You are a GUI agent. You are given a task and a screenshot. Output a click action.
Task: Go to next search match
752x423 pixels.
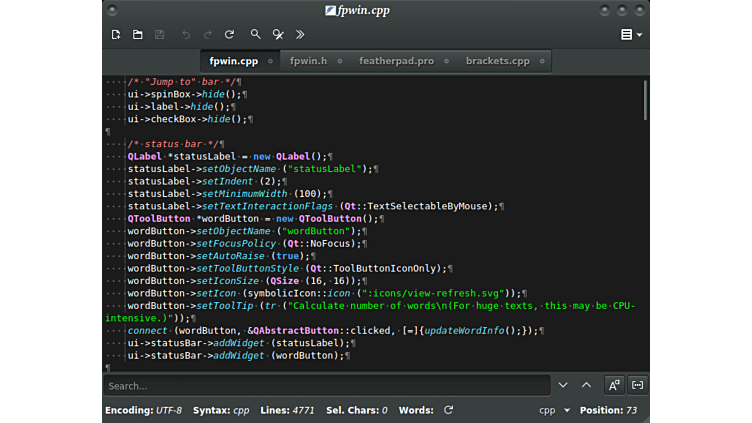[563, 385]
